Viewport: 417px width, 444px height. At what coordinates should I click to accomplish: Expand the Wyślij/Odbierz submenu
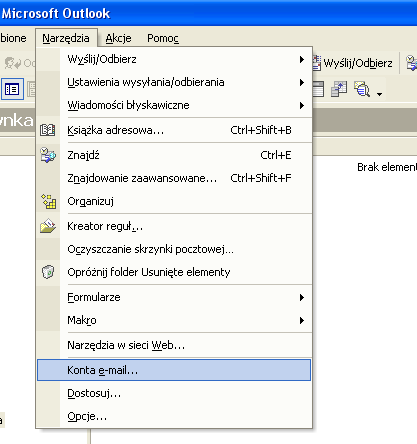pos(174,59)
